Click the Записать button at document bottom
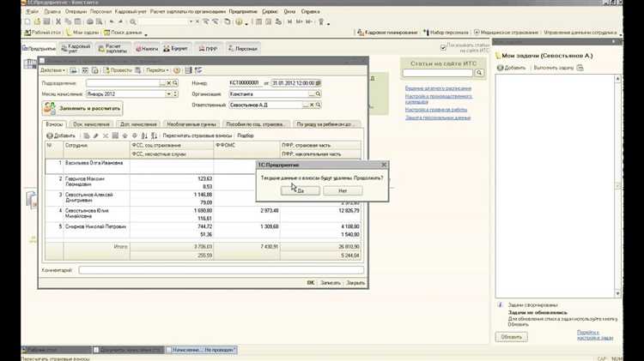The height and width of the screenshot is (361, 644). click(331, 283)
